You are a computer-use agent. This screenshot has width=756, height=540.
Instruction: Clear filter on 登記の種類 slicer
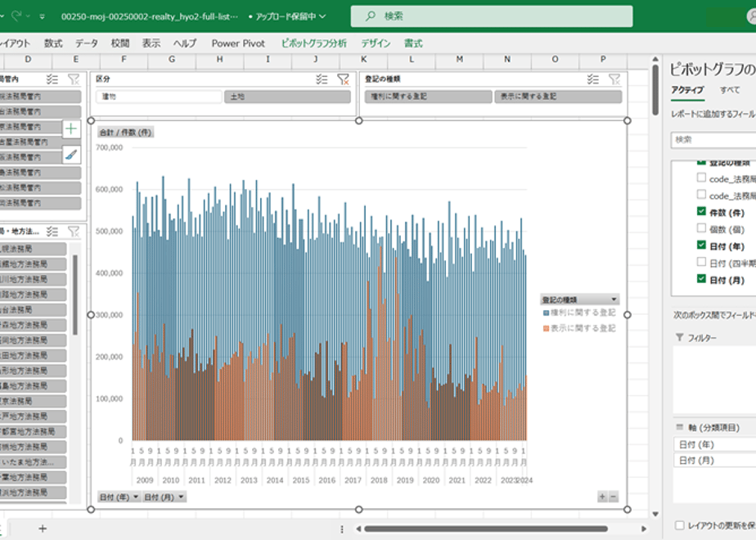614,79
